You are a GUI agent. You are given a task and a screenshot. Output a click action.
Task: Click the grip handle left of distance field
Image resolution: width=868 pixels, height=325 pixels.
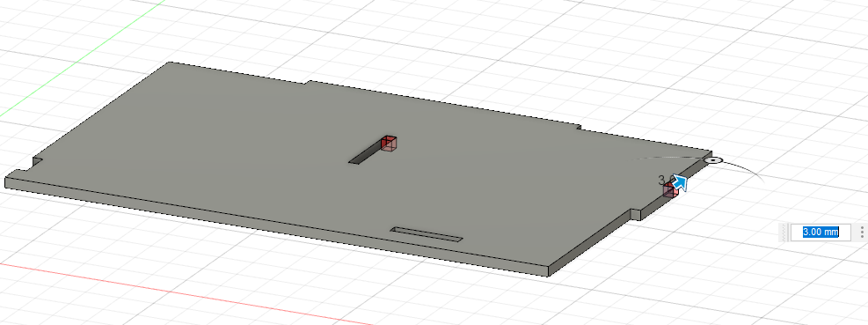(x=784, y=232)
